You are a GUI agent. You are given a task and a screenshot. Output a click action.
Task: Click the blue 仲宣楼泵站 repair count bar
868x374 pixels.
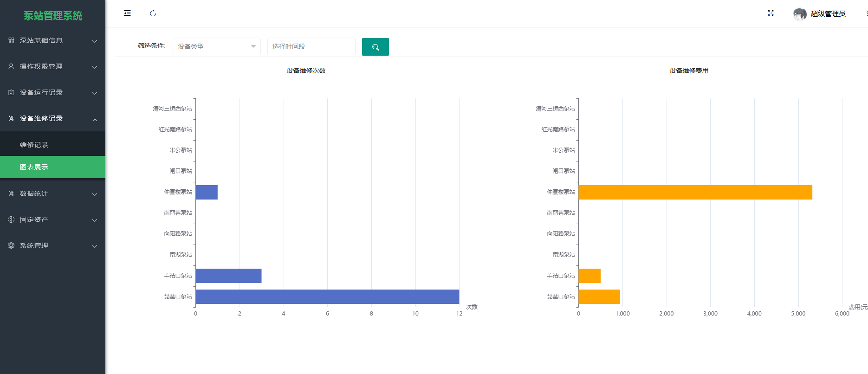click(x=207, y=192)
